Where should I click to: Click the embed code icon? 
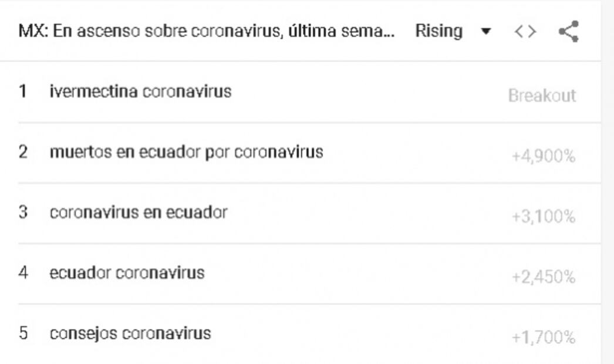pos(525,31)
